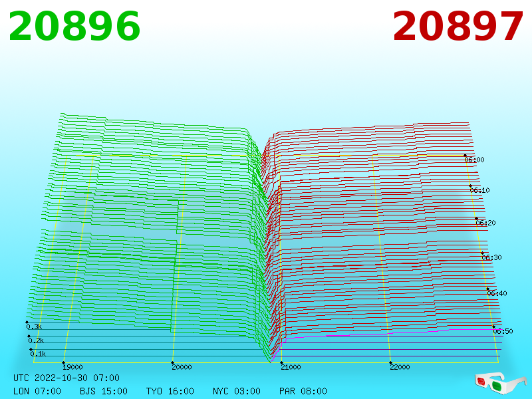Viewport: 532px width, 399px height.
Task: Click the 06:50 time axis marker
Action: [503, 331]
